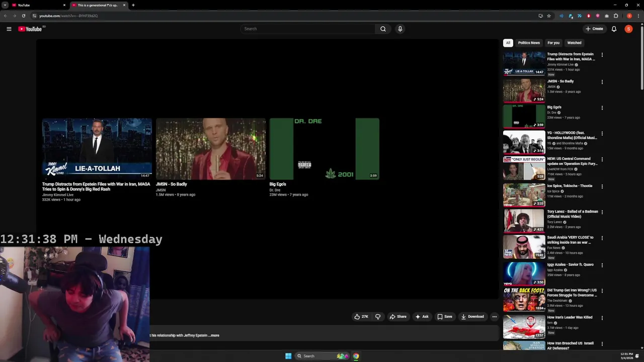Open the pink shield extension icon
Image resolution: width=644 pixels, height=362 pixels.
pyautogui.click(x=598, y=16)
